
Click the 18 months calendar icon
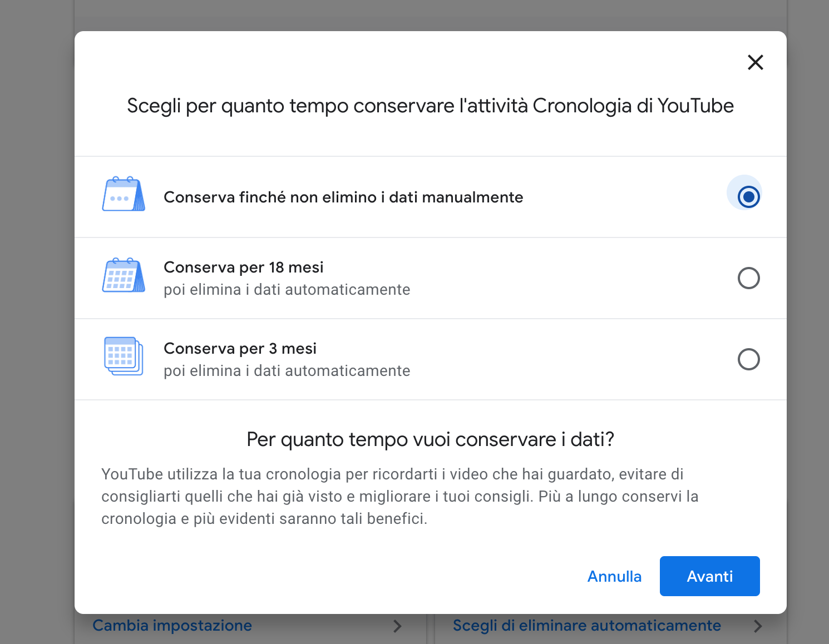click(124, 275)
